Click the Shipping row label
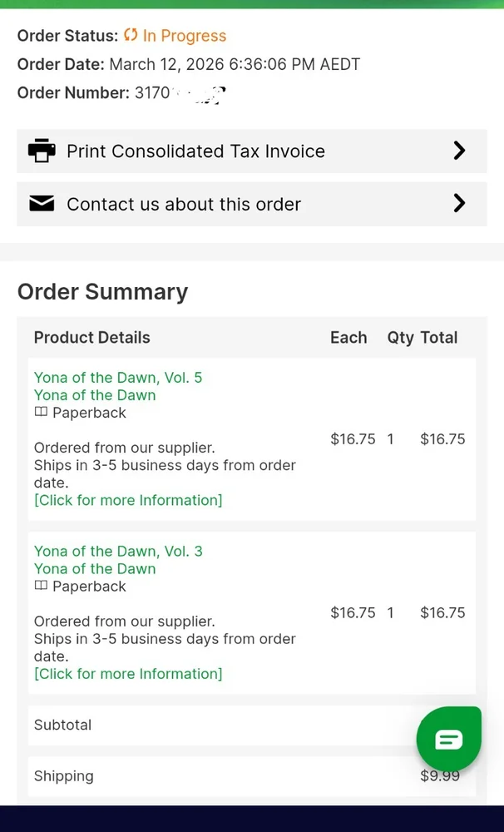 coord(64,776)
